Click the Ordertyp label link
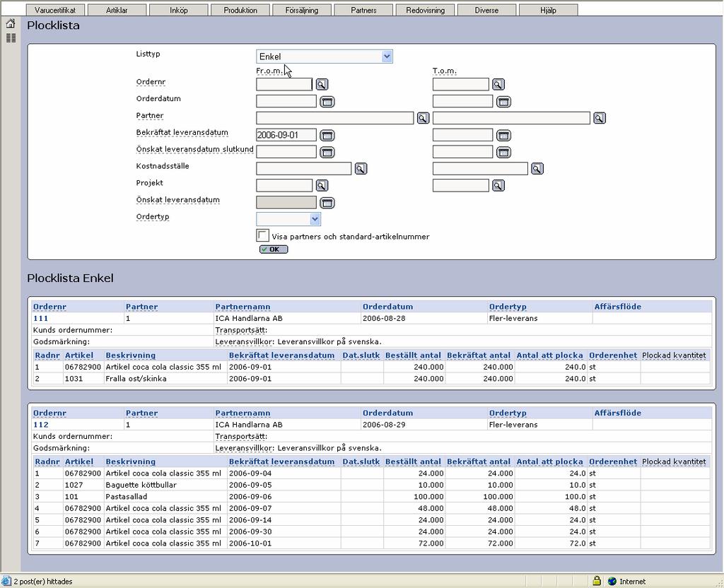Screen dimensions: 724x588 click(153, 217)
